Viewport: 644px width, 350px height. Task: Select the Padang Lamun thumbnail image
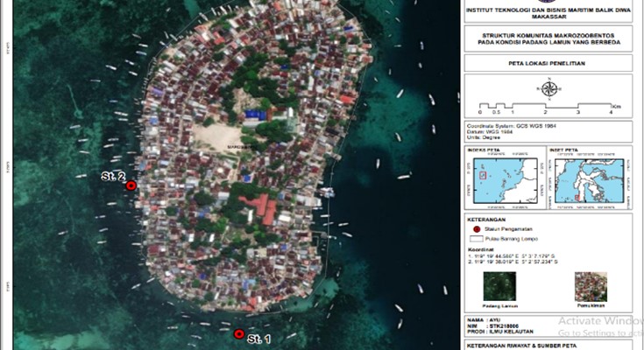coord(499,286)
